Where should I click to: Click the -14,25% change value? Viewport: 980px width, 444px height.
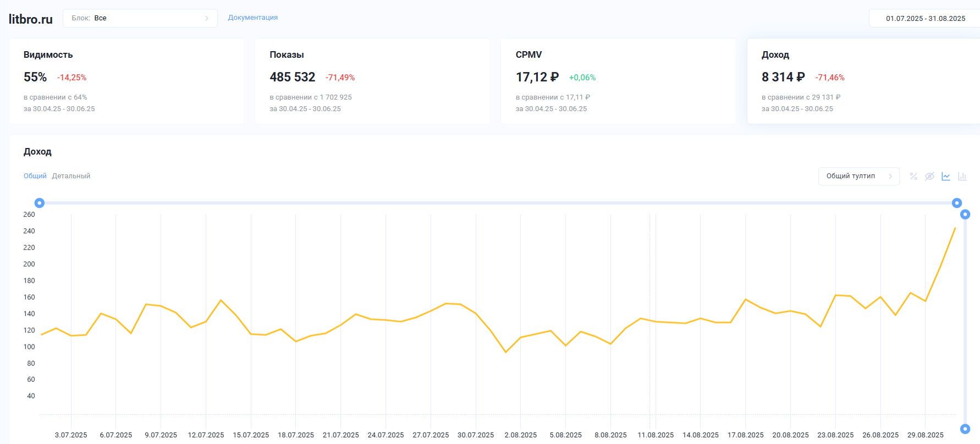click(72, 78)
